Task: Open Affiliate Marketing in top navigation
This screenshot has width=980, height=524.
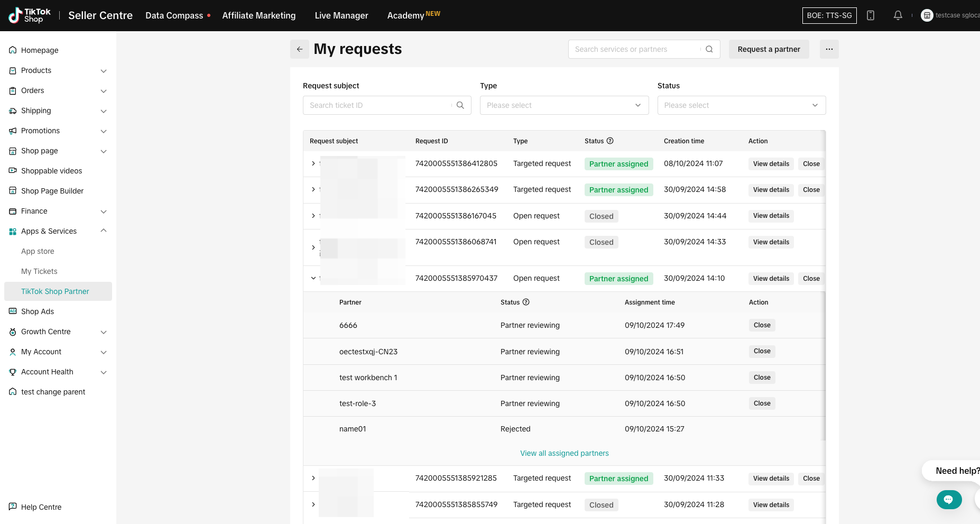Action: point(258,15)
